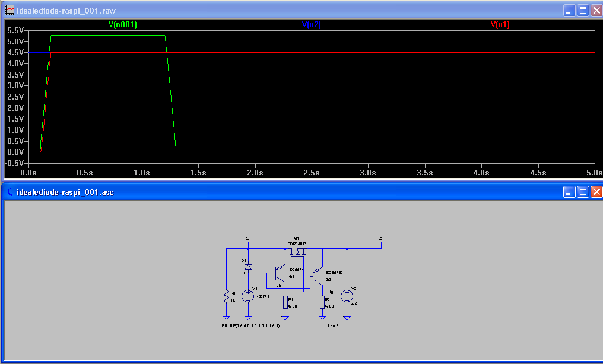Screen dimensions: 603x364
Task: Select the blue V(u2) trace label
Action: 312,24
